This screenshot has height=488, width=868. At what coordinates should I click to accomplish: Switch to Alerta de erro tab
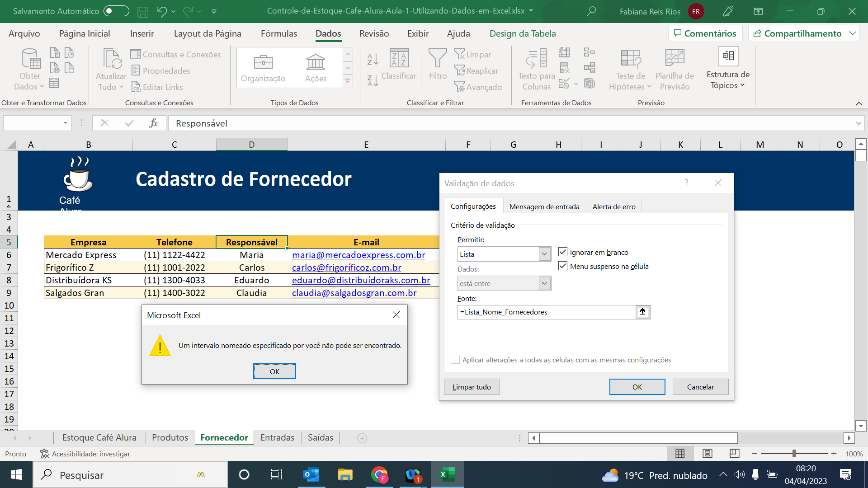(x=614, y=206)
